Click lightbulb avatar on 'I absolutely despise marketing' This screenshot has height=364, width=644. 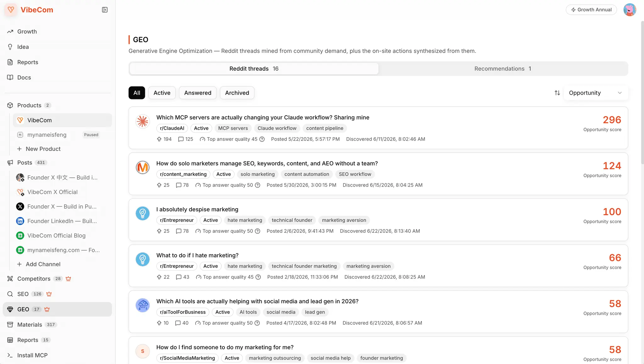[142, 213]
